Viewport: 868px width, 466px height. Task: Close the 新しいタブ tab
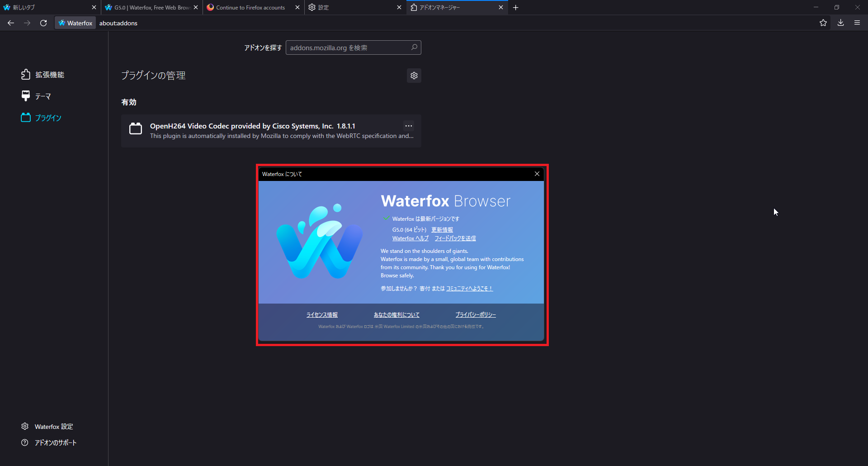coord(94,7)
